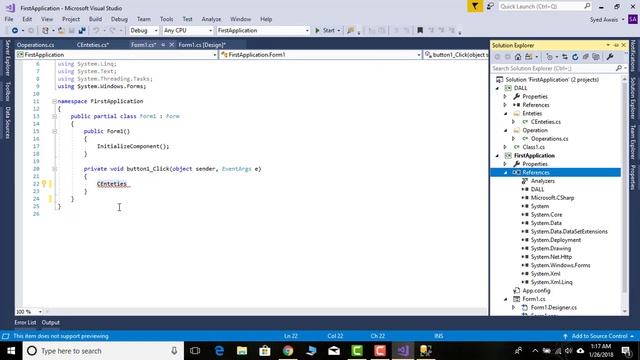The image size is (640, 360).
Task: Open Solution Explorer Properties wrench icon
Action: 610,57
